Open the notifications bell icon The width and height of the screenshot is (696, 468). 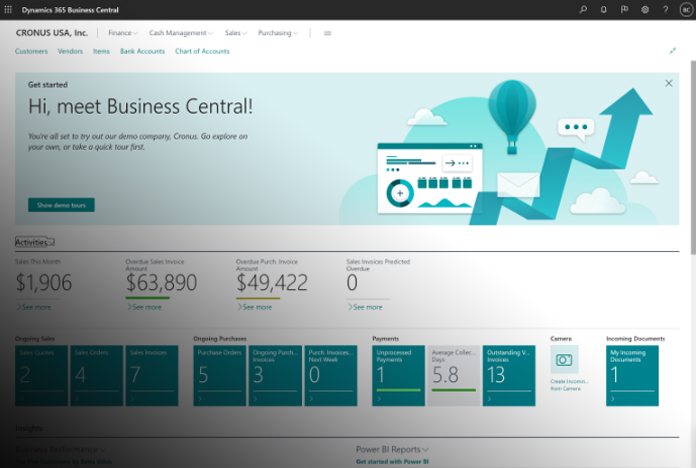tap(603, 9)
